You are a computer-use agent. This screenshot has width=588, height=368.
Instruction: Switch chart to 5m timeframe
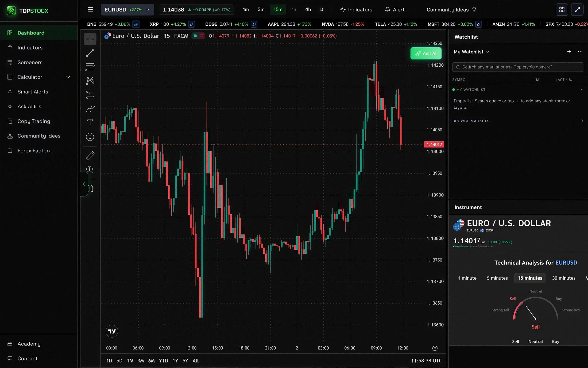point(261,10)
